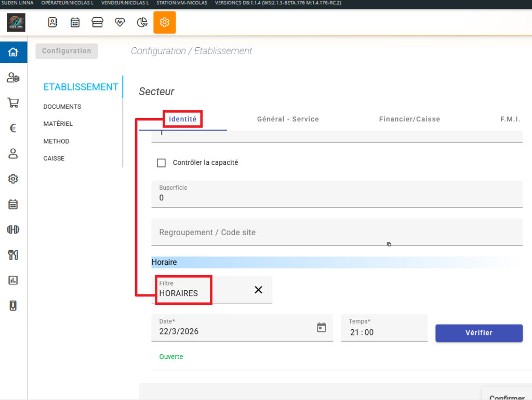Image resolution: width=532 pixels, height=400 pixels.
Task: Open the contacts address book icon
Action: click(x=52, y=22)
